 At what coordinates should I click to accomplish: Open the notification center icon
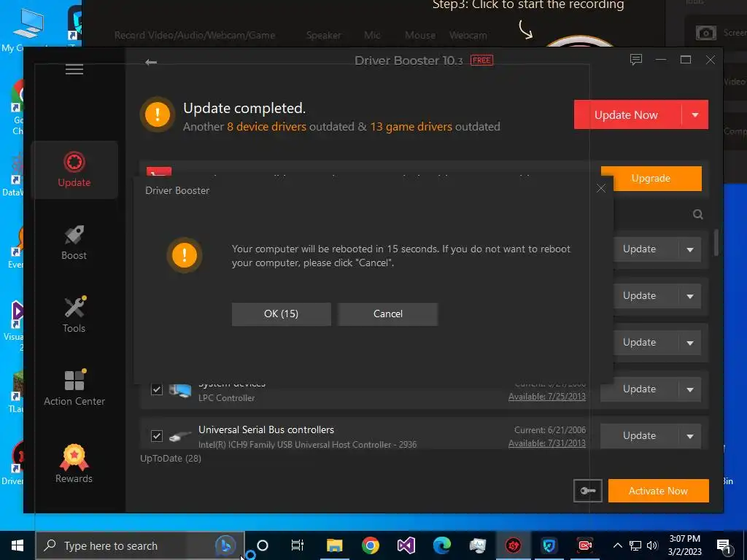coord(724,545)
